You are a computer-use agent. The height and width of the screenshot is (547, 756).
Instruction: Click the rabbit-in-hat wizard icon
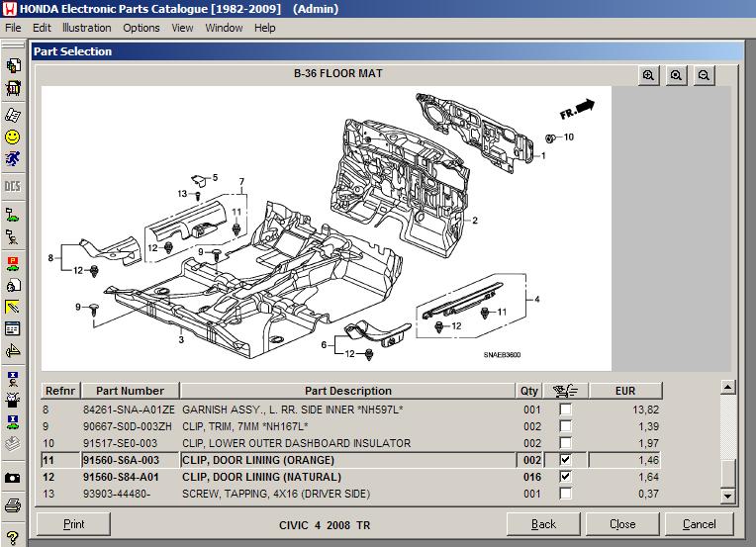(x=13, y=400)
